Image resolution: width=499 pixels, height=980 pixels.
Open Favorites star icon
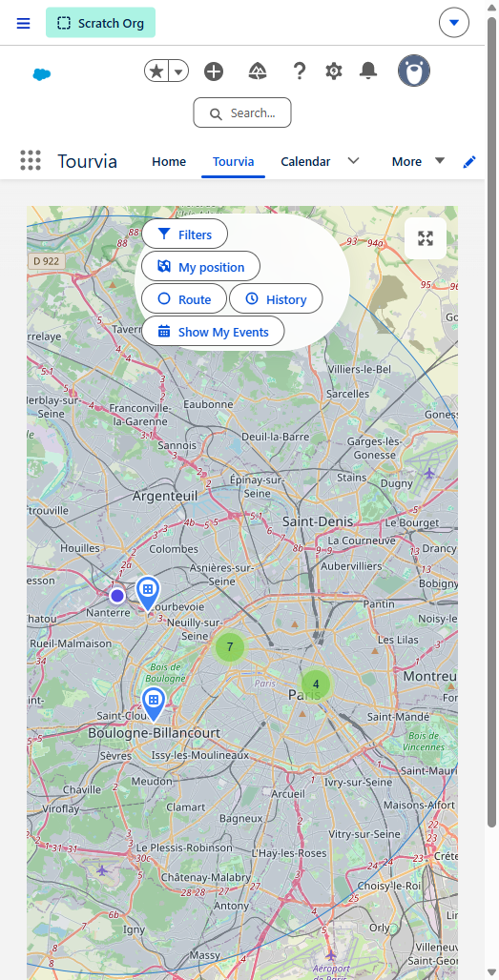[157, 71]
